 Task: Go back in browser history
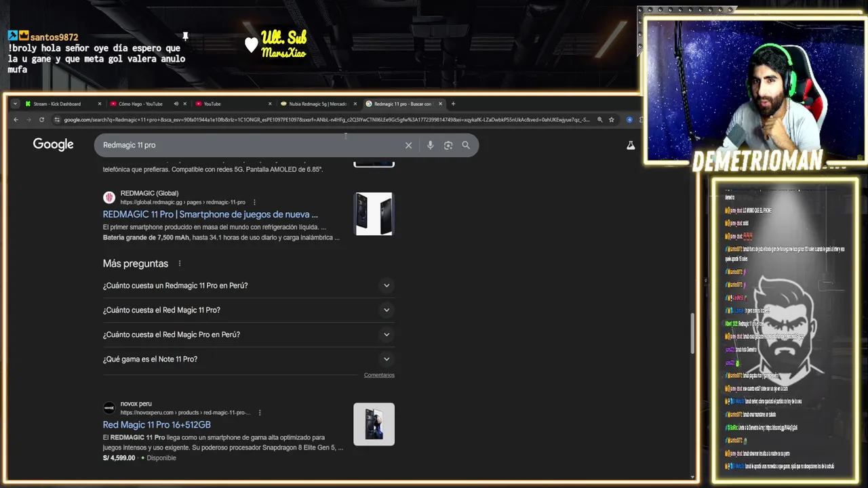pyautogui.click(x=16, y=119)
